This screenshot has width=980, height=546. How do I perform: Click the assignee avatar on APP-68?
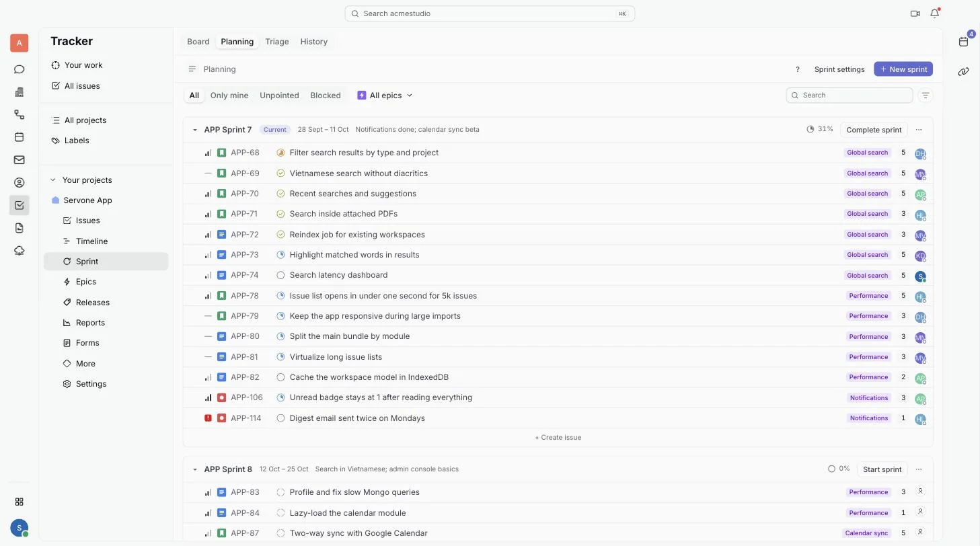tap(920, 153)
